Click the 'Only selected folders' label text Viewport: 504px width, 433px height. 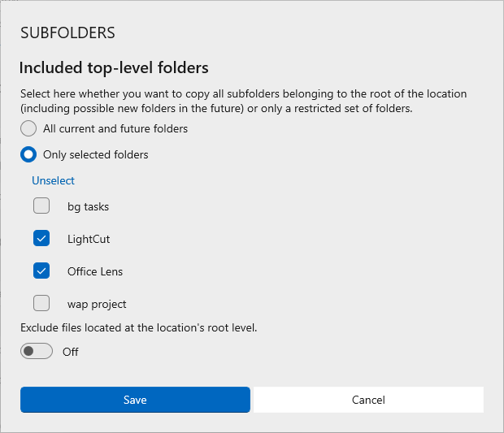[x=95, y=154]
